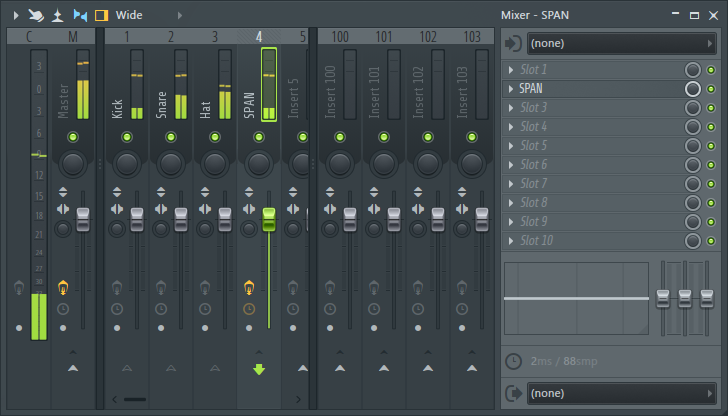Select mixer track 100 header

tap(340, 37)
